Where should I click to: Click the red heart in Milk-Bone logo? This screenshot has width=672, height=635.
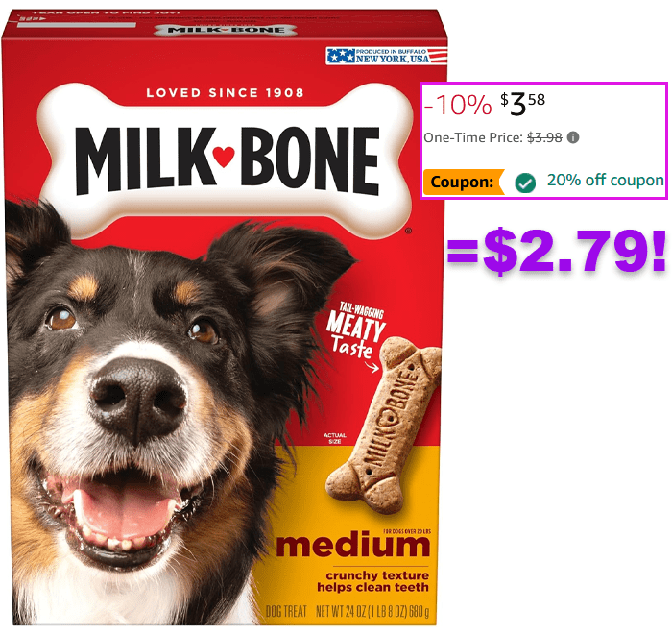tap(224, 157)
